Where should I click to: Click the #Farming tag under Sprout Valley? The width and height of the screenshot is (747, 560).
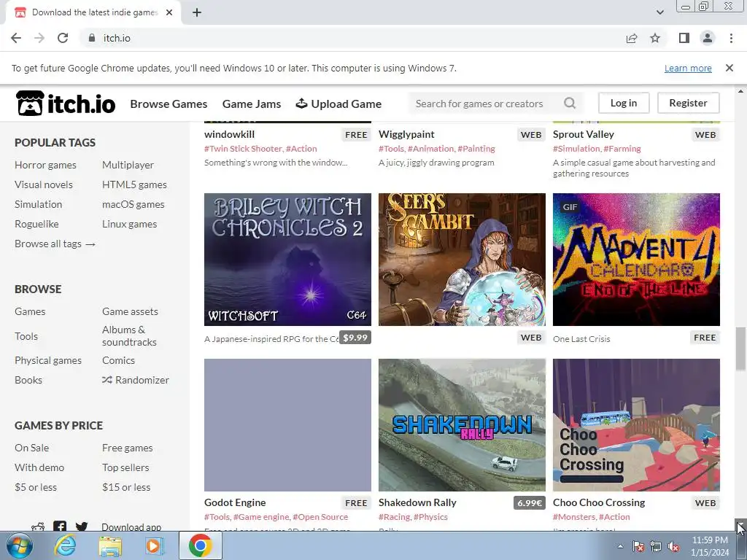622,149
